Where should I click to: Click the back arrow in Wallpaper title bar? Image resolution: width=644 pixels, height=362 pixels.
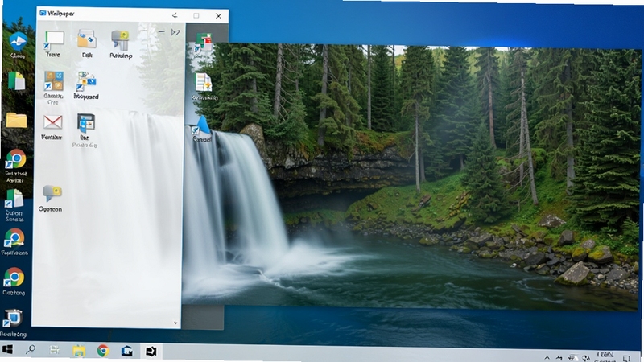pyautogui.click(x=175, y=15)
